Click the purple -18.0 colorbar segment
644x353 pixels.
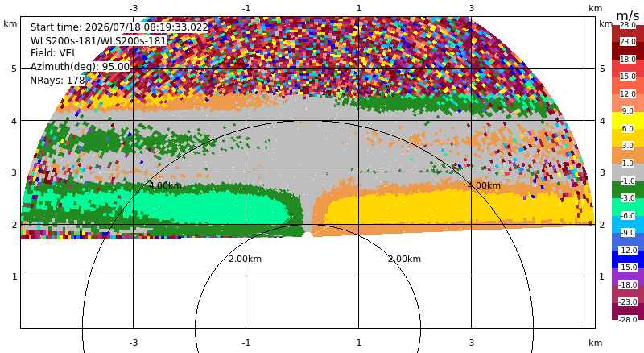(628, 276)
